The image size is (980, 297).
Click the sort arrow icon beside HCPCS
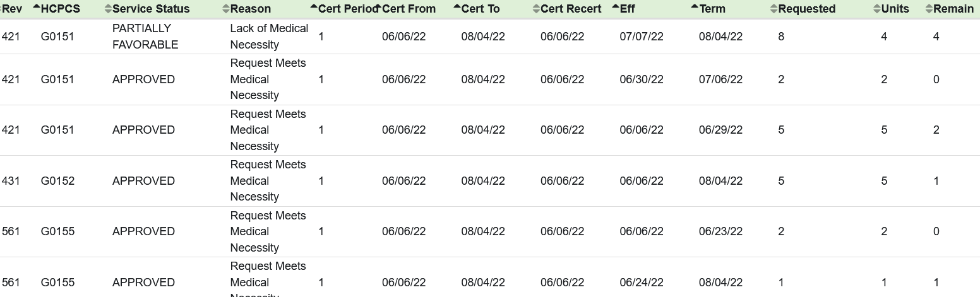pos(36,7)
